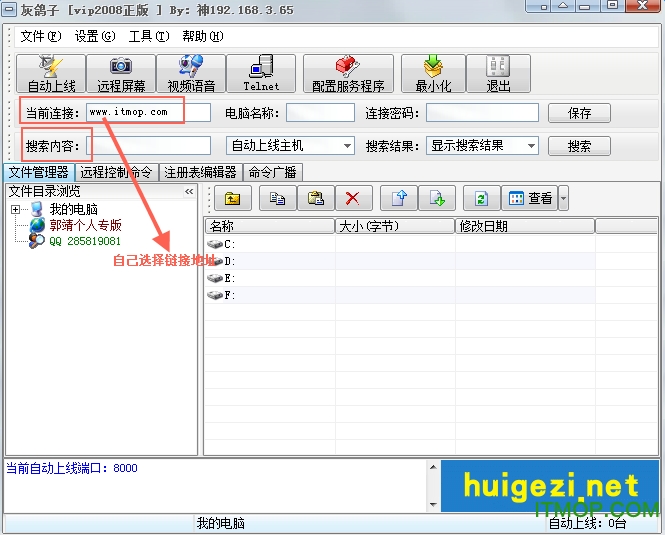The image size is (665, 535).
Task: Click the 保存 button
Action: 579,113
